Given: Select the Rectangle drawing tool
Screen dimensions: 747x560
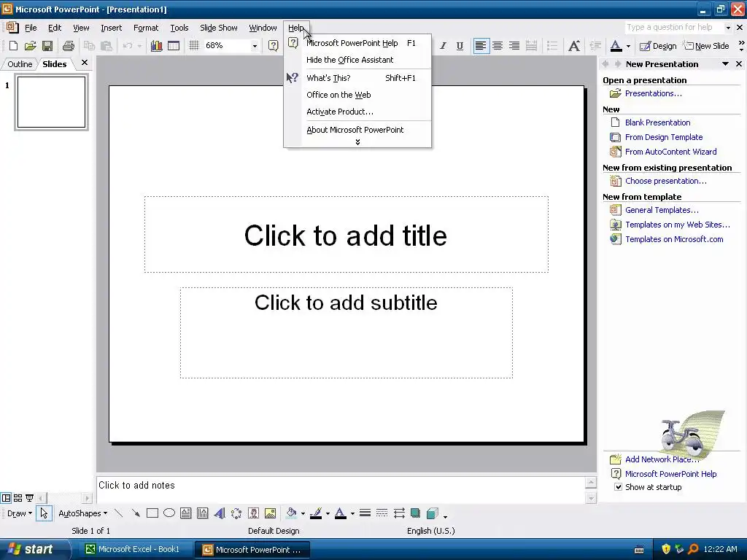Looking at the screenshot, I should pos(152,513).
